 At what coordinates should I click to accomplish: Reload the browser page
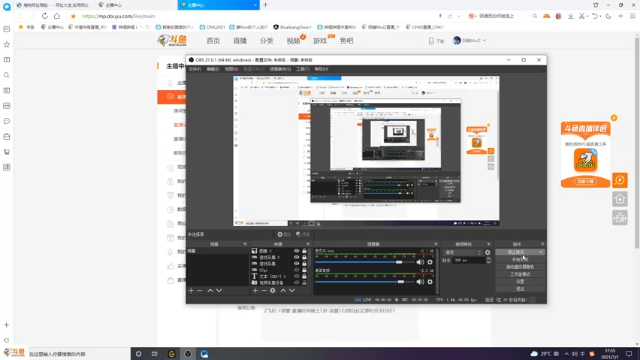click(x=45, y=16)
